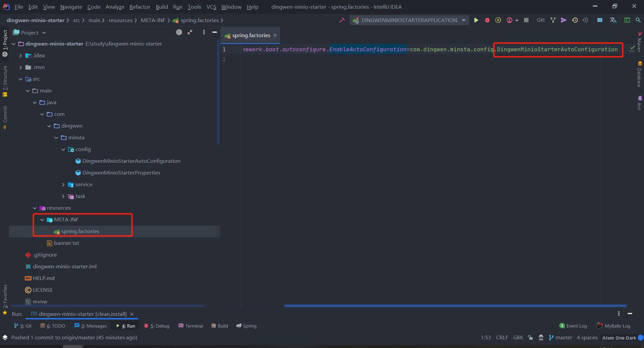Open the Spring tool window
Viewport: 644px width, 348px height.
(246, 326)
